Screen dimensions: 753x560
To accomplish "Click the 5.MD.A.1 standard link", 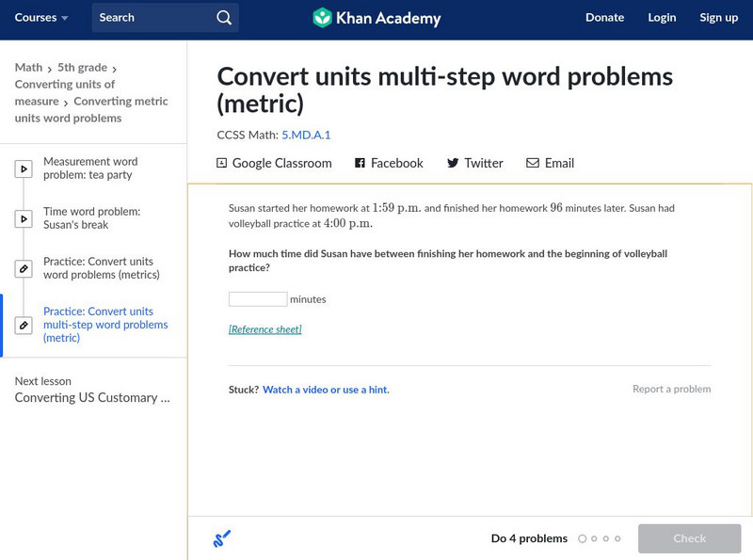I will [x=306, y=135].
